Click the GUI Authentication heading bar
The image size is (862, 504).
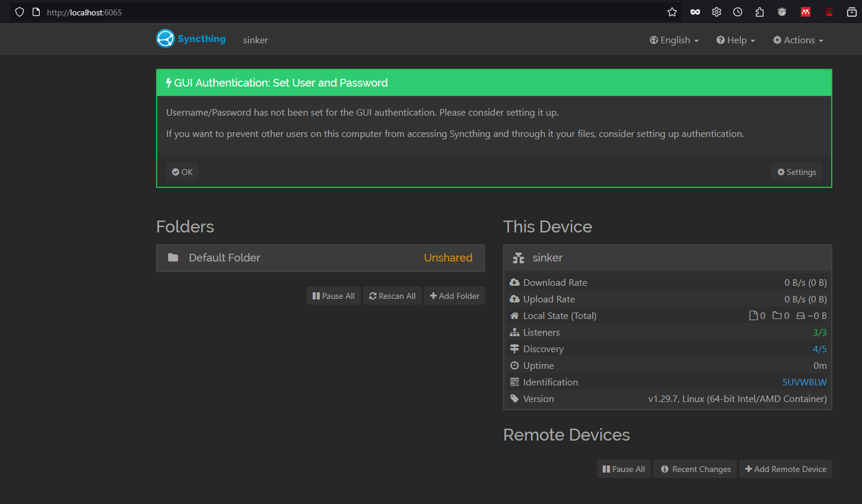[x=494, y=83]
